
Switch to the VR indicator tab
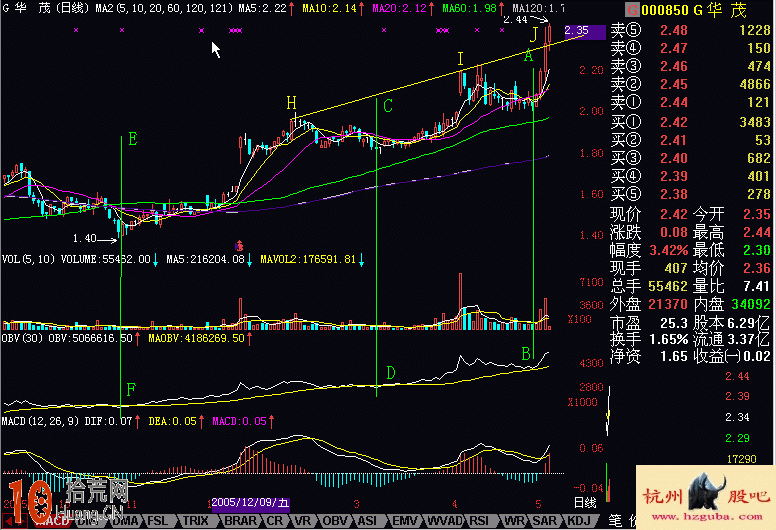[x=302, y=521]
